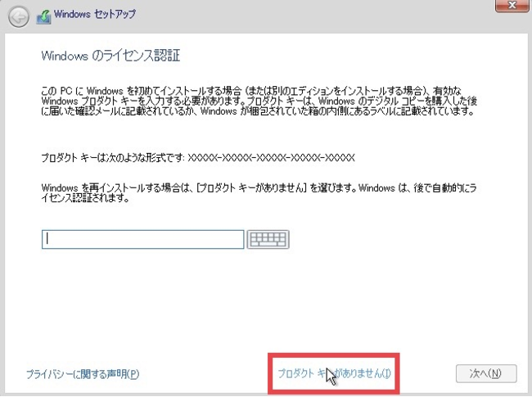This screenshot has height=397, width=532.
Task: Click paragraph starting Windows を再インストールする場合は
Action: tap(259, 192)
